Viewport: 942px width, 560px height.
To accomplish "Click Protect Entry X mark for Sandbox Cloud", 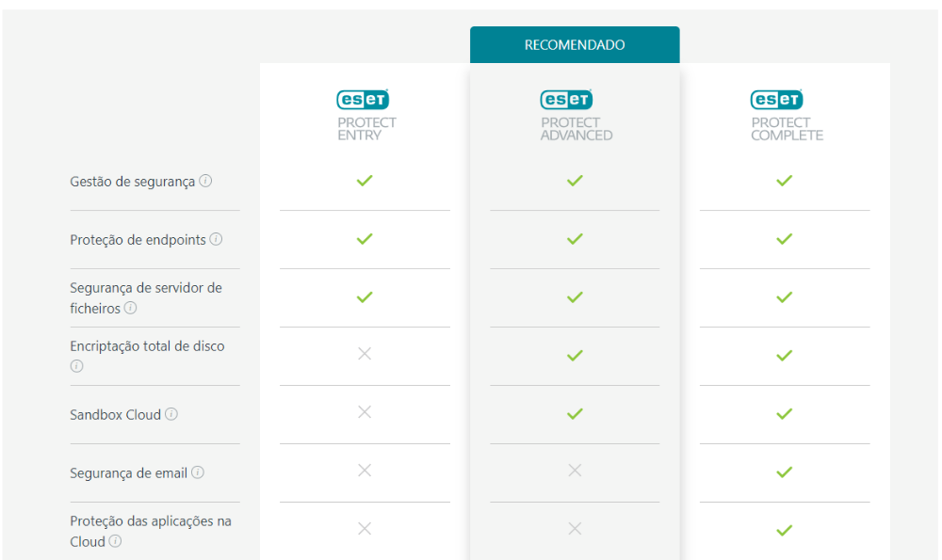I will 365,412.
